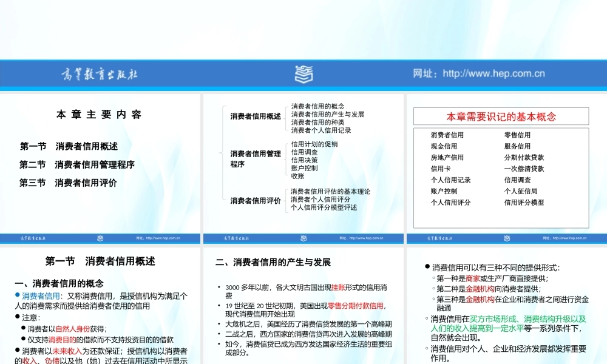Click the books icon in the first slide's footer
This screenshot has height=364, width=607.
pos(101,238)
